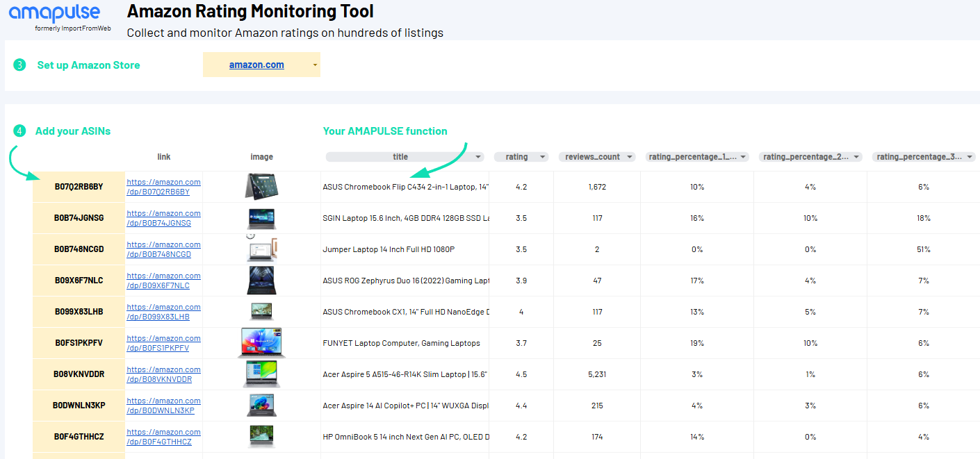Click the SGIN Laptop product image
Image resolution: width=980 pixels, height=459 pixels.
tap(261, 218)
